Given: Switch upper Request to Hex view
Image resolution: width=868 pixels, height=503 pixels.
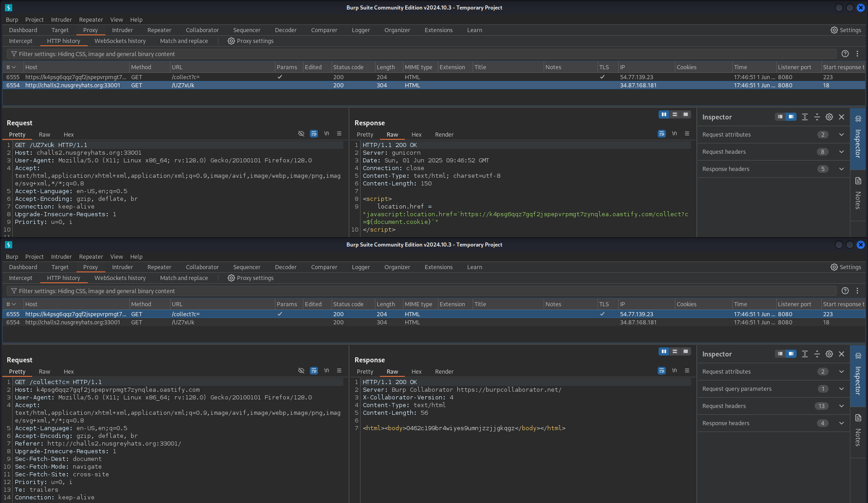Looking at the screenshot, I should tap(69, 134).
